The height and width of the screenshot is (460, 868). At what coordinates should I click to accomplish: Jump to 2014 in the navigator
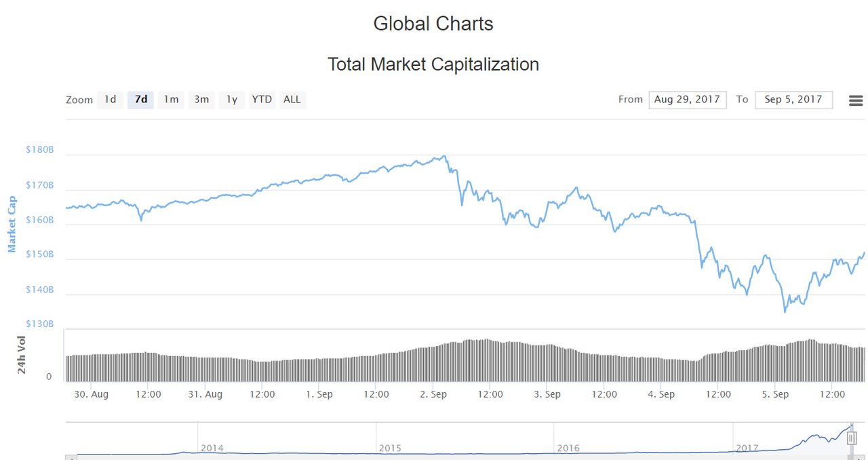212,448
